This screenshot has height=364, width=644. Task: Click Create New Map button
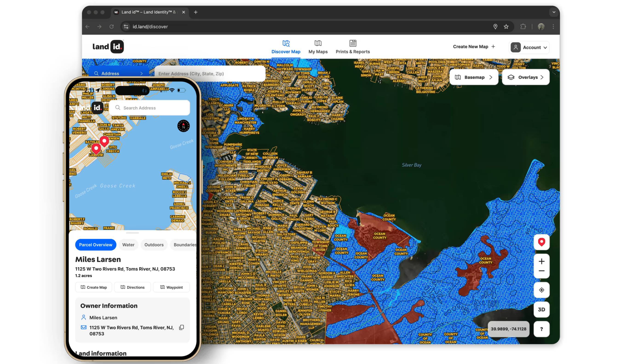[x=474, y=47]
